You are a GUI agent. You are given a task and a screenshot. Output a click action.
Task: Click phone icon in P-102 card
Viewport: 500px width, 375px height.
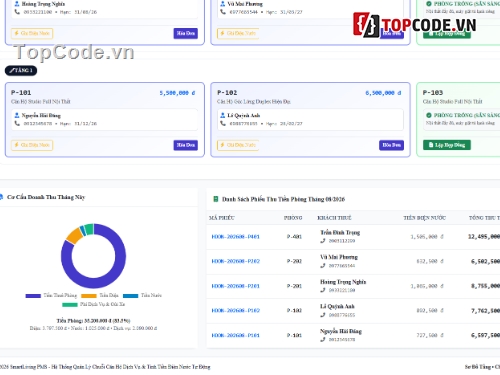click(223, 124)
